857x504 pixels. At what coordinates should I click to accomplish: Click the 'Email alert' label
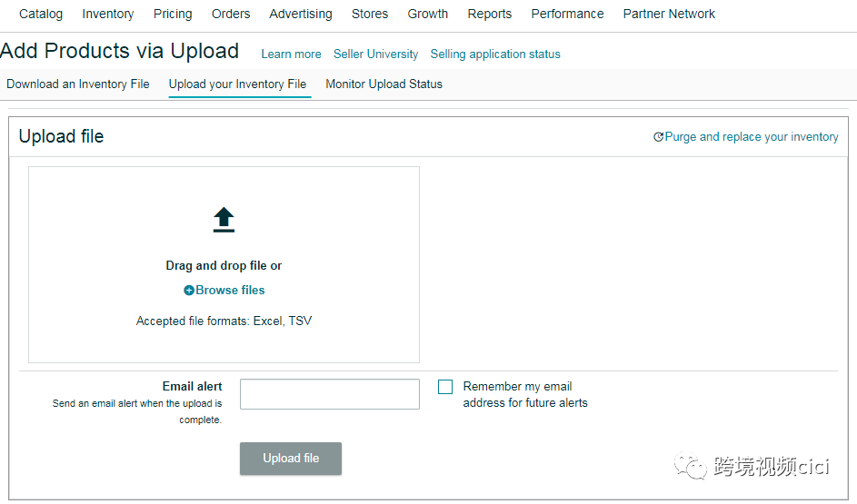[x=193, y=387]
